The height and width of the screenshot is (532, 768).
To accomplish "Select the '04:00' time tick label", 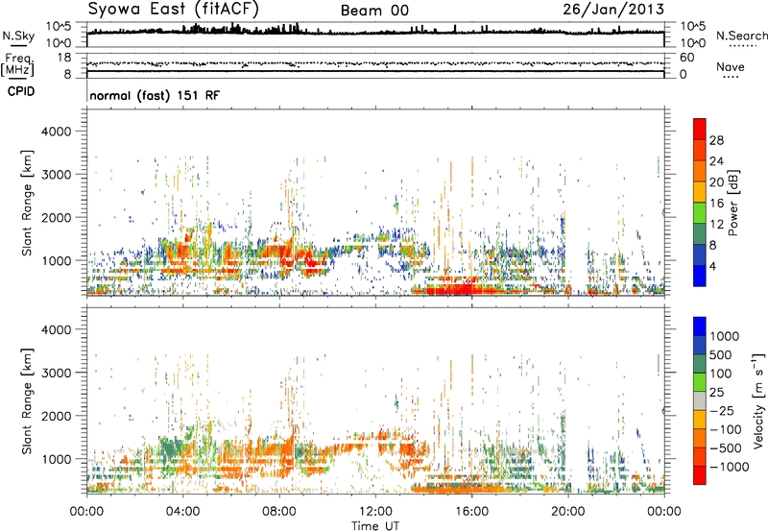I will (182, 512).
